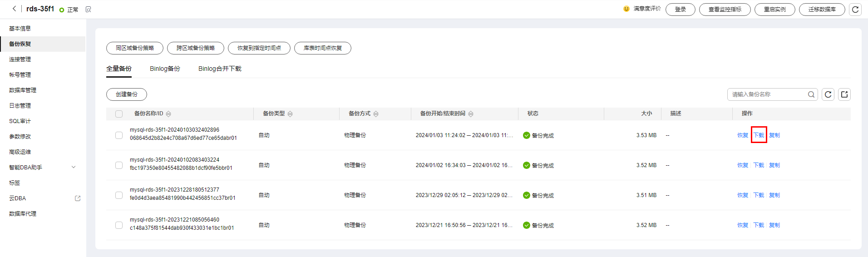Click the satisfaction rating smiley icon
This screenshot has height=257, width=868.
point(626,9)
